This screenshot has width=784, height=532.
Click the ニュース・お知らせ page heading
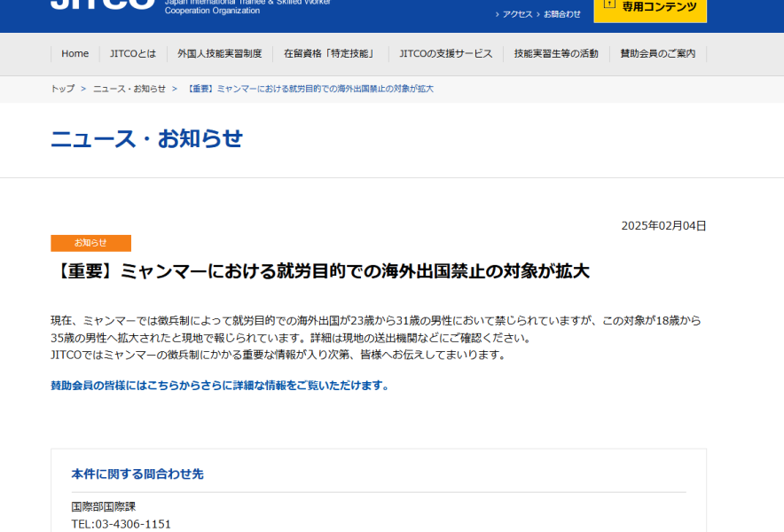pyautogui.click(x=146, y=139)
